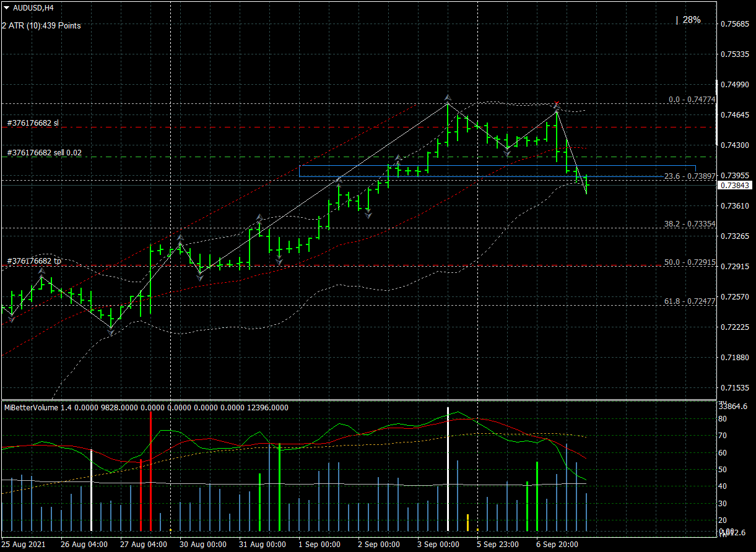The image size is (756, 552).
Task: Click the Fibonacci '0.0 - 0.74774' level label
Action: point(692,100)
